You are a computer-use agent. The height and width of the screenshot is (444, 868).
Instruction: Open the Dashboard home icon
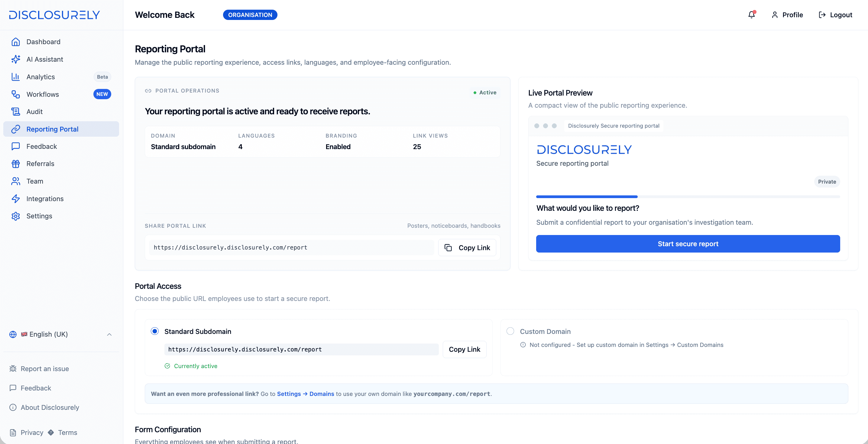click(x=15, y=42)
